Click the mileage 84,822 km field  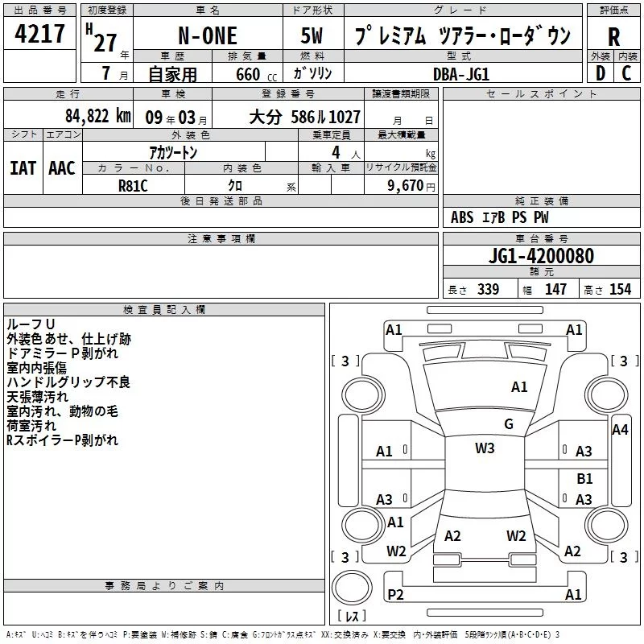click(x=68, y=114)
